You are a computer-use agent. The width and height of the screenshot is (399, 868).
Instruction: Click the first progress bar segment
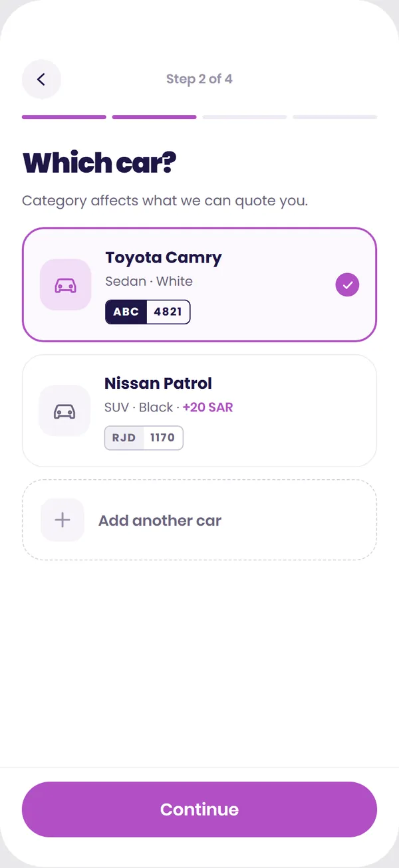[x=64, y=117]
